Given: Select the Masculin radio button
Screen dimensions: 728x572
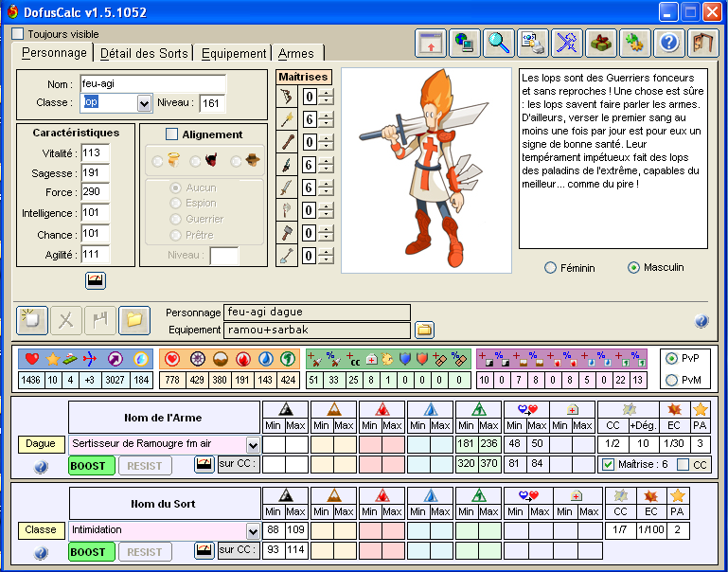Looking at the screenshot, I should [x=633, y=268].
